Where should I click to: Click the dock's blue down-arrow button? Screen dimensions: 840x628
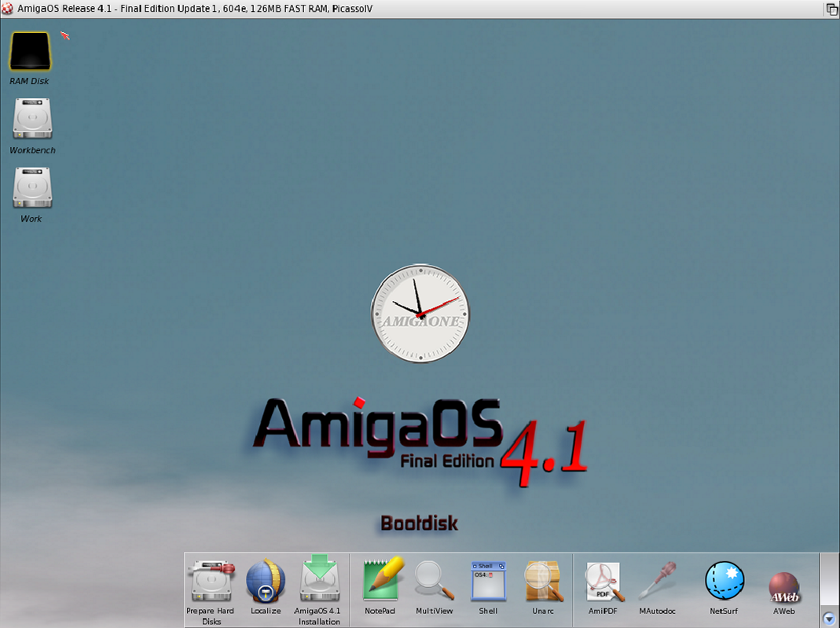tap(829, 618)
